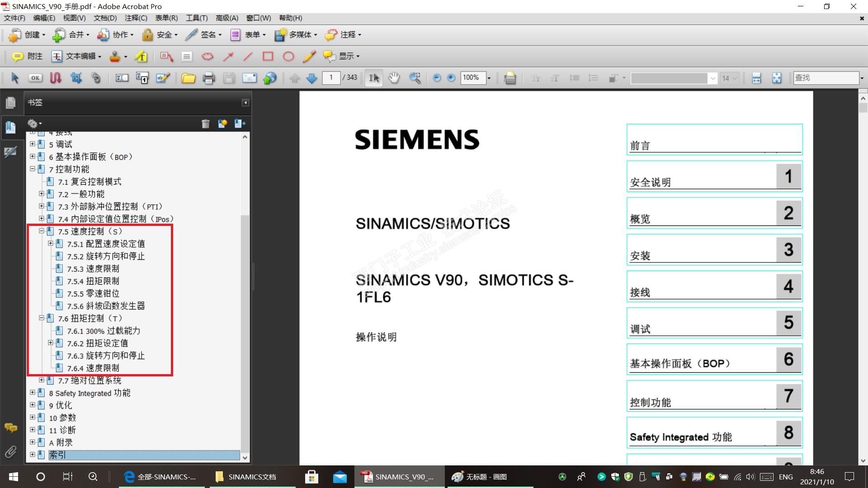The width and height of the screenshot is (868, 488).
Task: Select the Pencil markup tool
Action: point(309,56)
